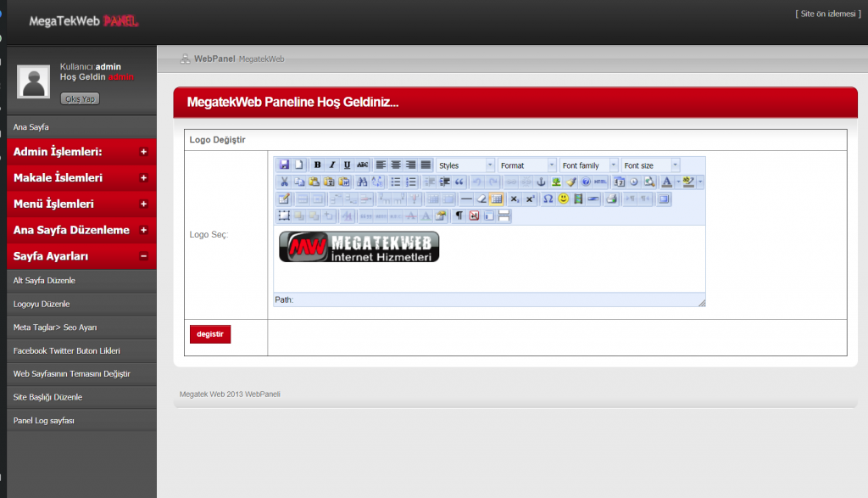Viewport: 868px width, 498px height.
Task: Click the Paste from Word icon
Action: pos(344,182)
